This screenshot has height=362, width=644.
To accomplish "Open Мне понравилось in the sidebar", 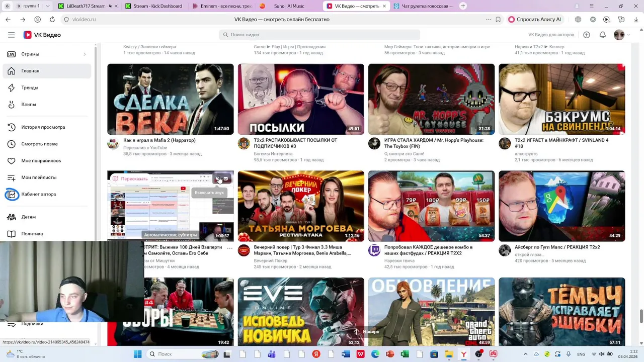I will coord(47,161).
